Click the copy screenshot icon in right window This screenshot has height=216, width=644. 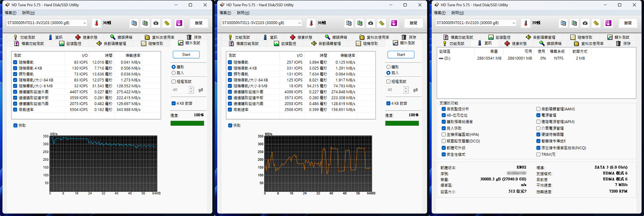[x=574, y=23]
